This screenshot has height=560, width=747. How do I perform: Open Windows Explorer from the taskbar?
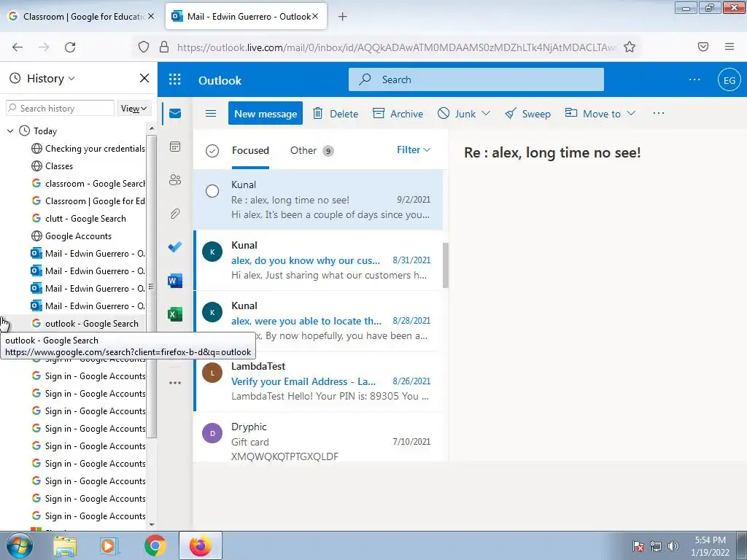coord(65,545)
